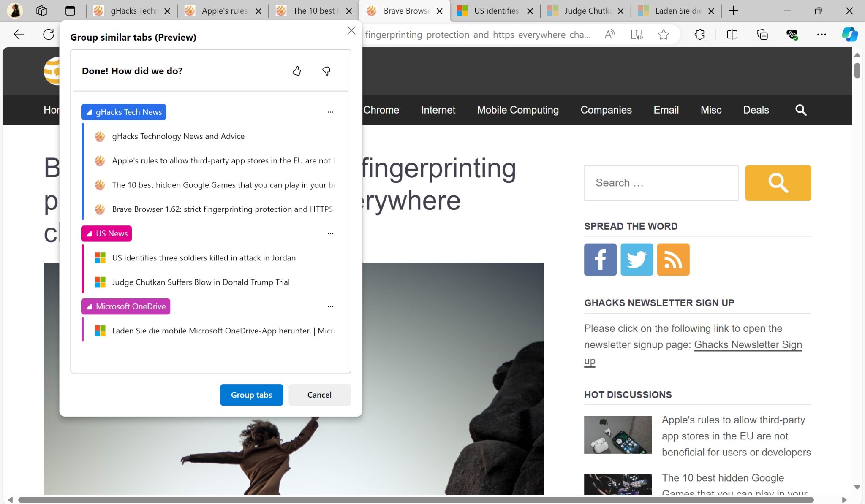Click the thumbs up feedback icon
Viewport: 865px width, 504px height.
tap(296, 71)
